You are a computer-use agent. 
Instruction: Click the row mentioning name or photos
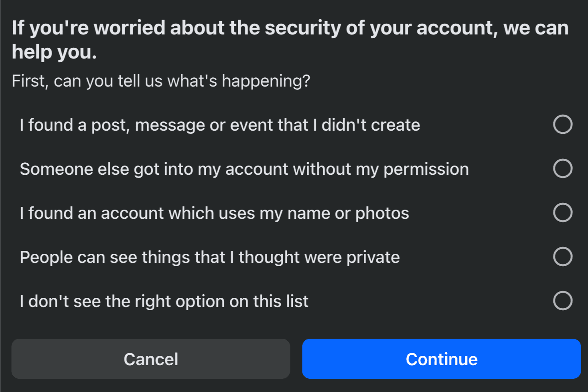tap(214, 213)
